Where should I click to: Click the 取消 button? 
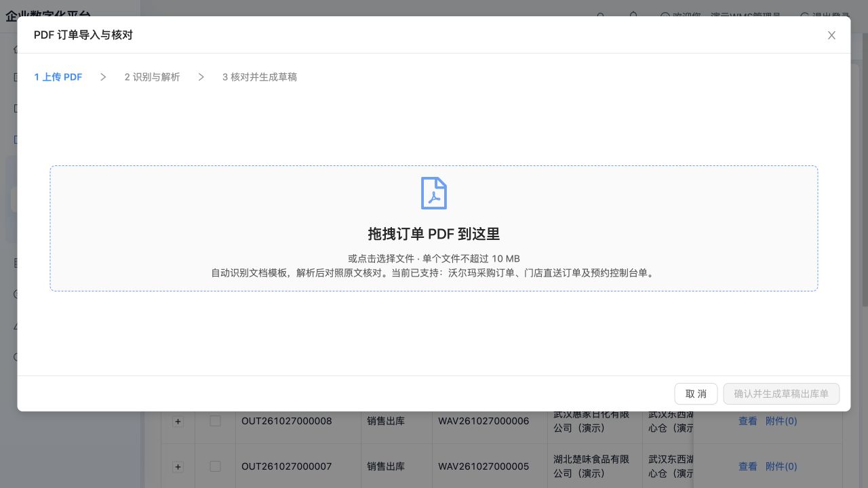pos(696,394)
